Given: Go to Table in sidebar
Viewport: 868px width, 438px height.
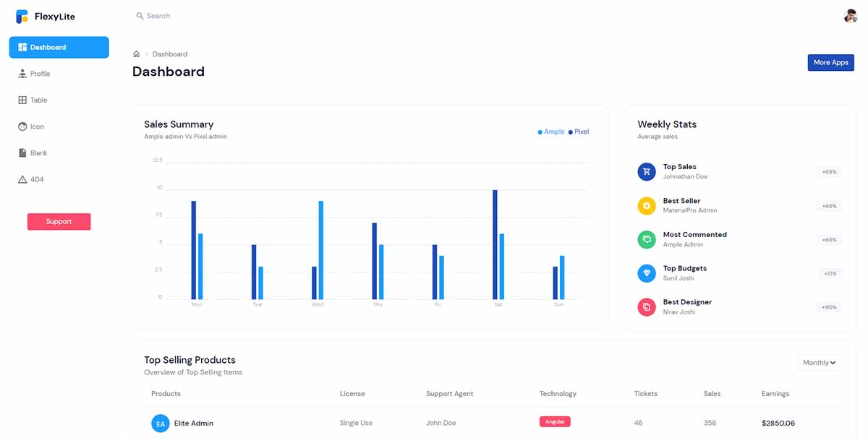Looking at the screenshot, I should 38,100.
